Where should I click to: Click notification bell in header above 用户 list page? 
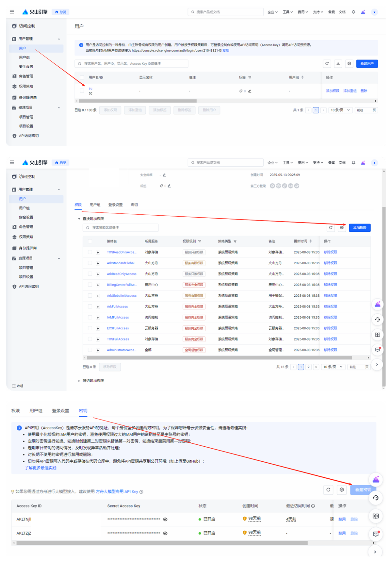[x=353, y=12]
